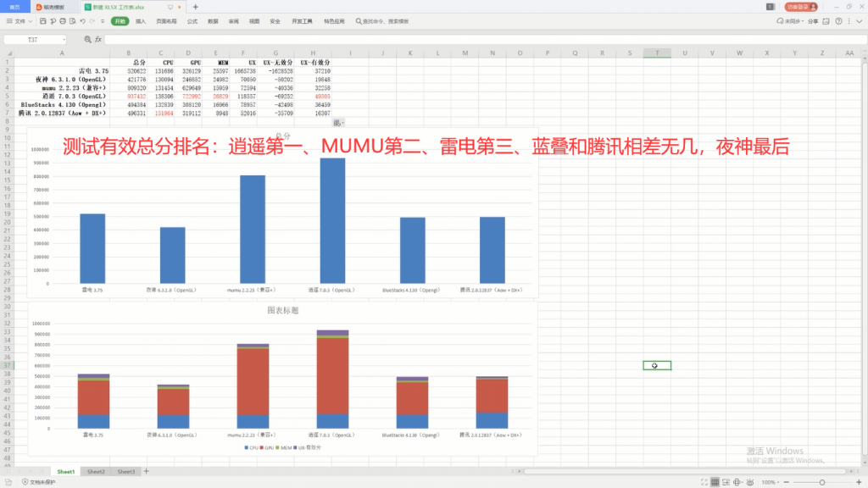
Task: Select the 开始 ribbon tab
Action: [120, 21]
